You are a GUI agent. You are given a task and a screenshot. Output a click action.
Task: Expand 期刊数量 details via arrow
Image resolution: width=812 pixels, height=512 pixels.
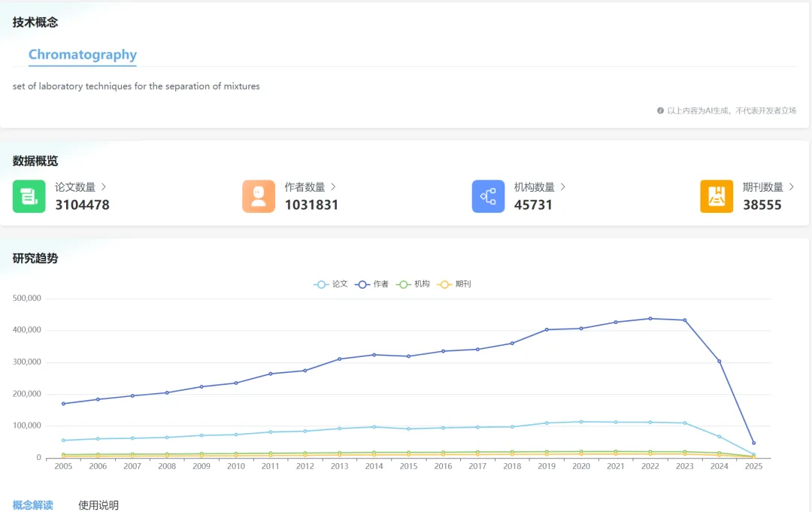[791, 186]
